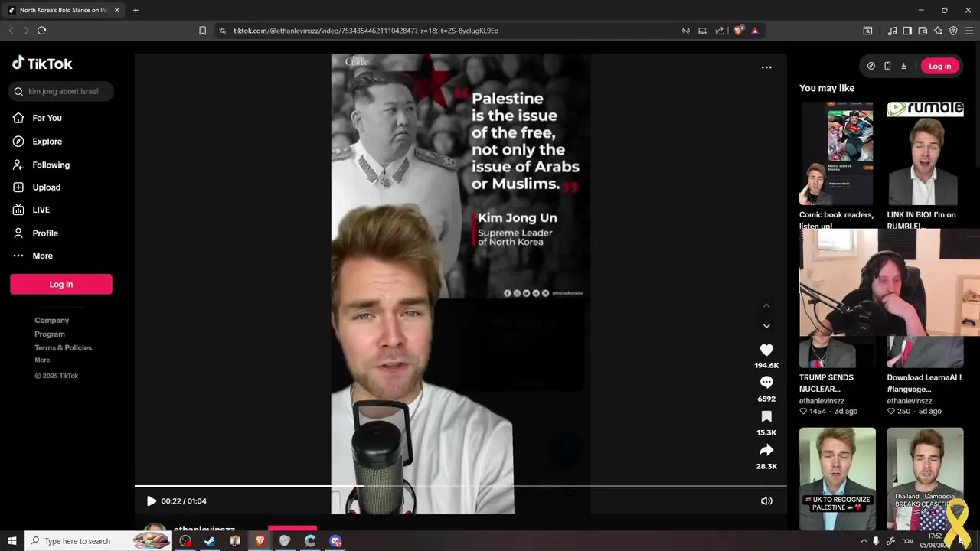Open the TRUMP SENDS NUCLEAR video title
This screenshot has height=551, width=980.
point(826,383)
